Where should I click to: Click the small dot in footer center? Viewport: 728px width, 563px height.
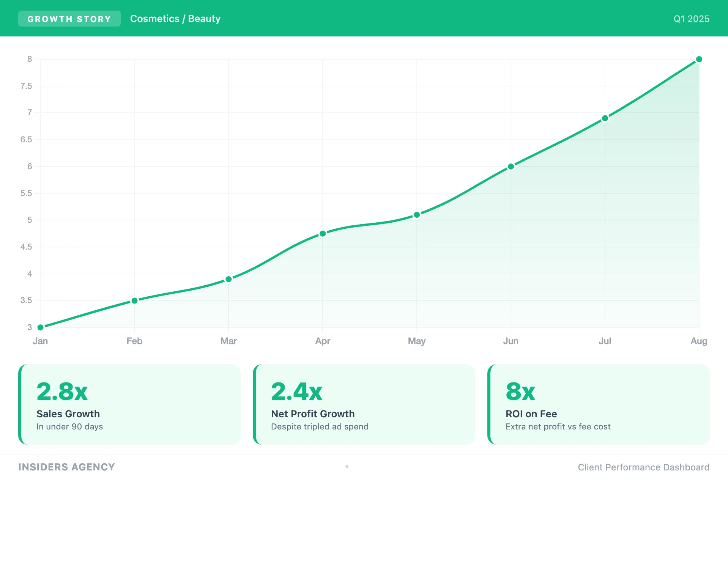coord(347,467)
